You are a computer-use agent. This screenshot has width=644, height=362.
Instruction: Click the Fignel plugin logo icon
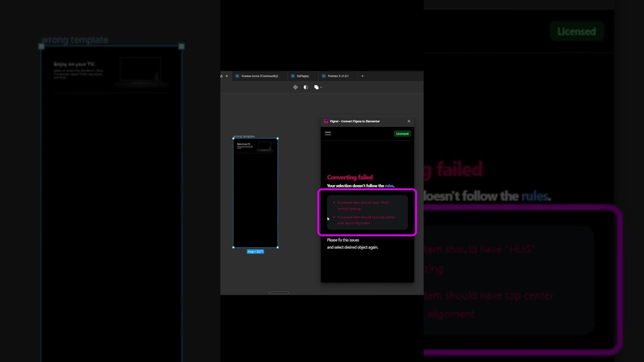coord(326,121)
